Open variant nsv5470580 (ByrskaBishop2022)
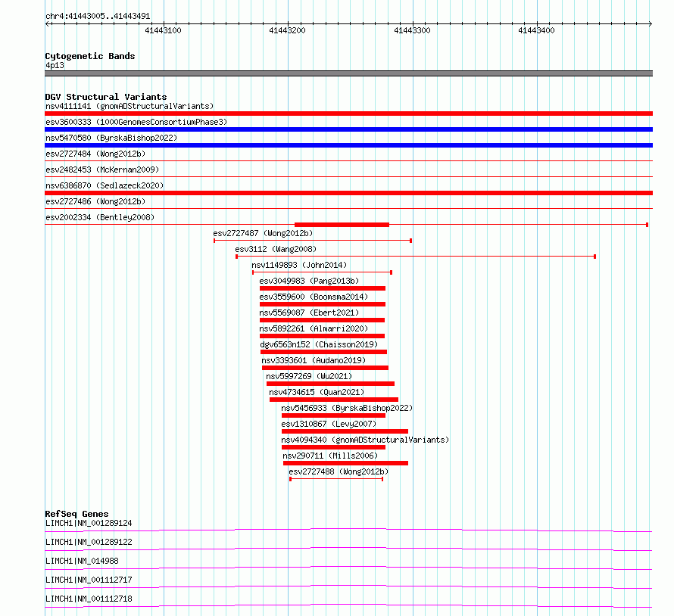The image size is (674, 616). [111, 138]
